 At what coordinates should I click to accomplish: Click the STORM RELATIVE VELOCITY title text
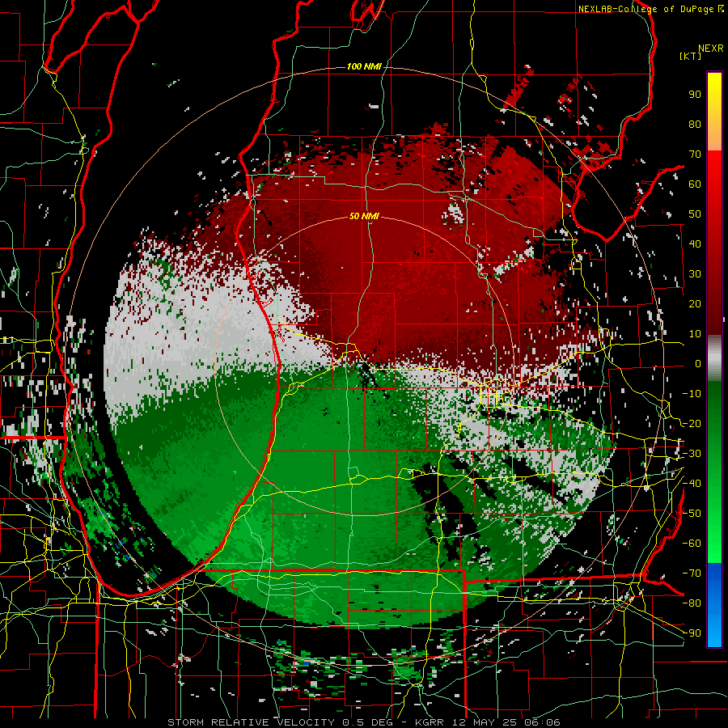[x=251, y=722]
